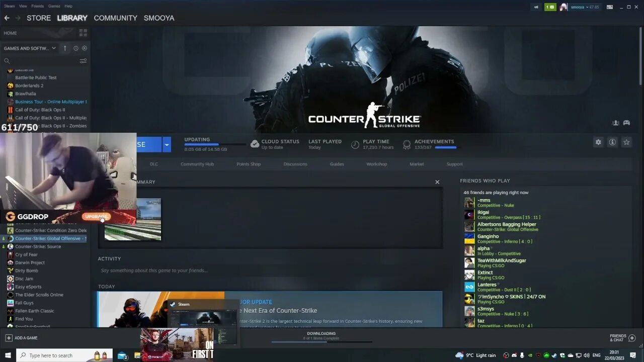This screenshot has height=362, width=644.
Task: Open Community Hub tab
Action: (197, 164)
